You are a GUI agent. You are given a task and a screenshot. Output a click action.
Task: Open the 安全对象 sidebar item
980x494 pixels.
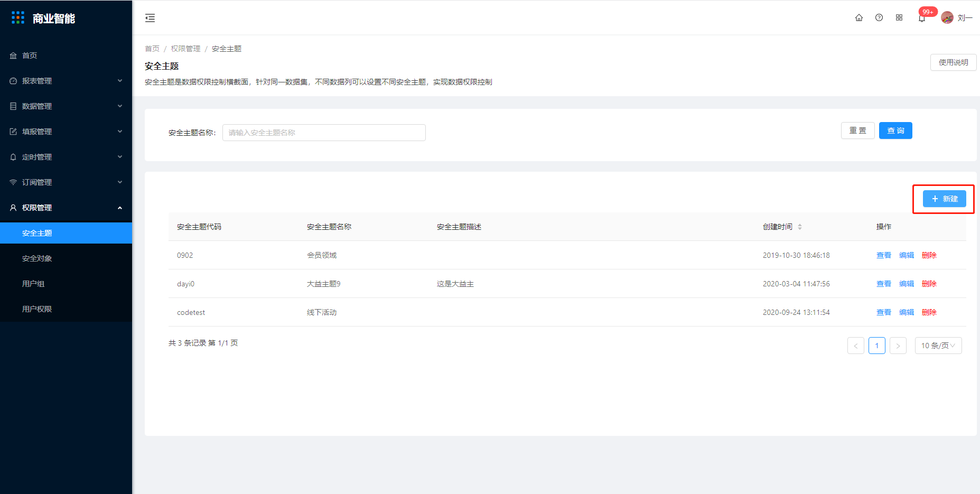click(66, 258)
